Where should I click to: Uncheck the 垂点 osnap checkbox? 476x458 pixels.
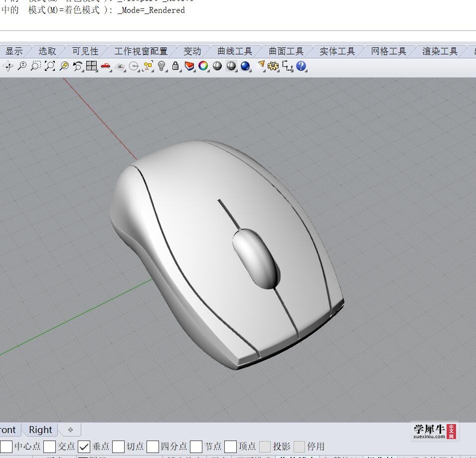coord(84,447)
